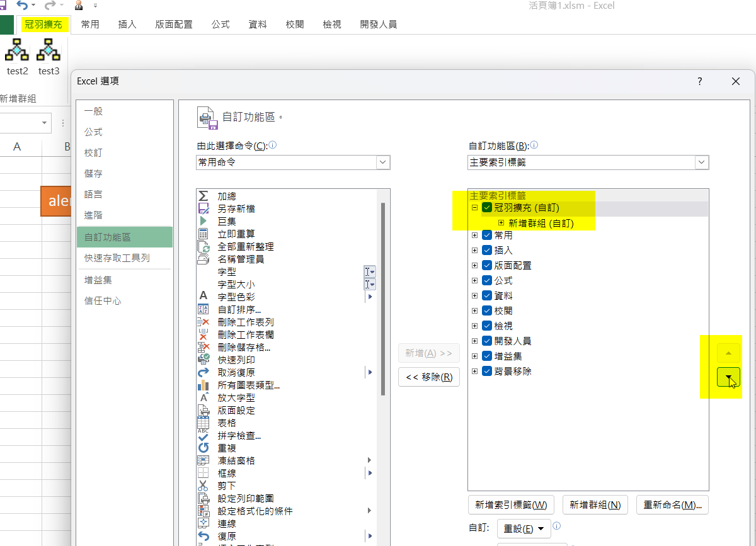The image size is (756, 546).
Task: Open the 自訂功能區 主要索引標籤 dropdown
Action: click(702, 162)
